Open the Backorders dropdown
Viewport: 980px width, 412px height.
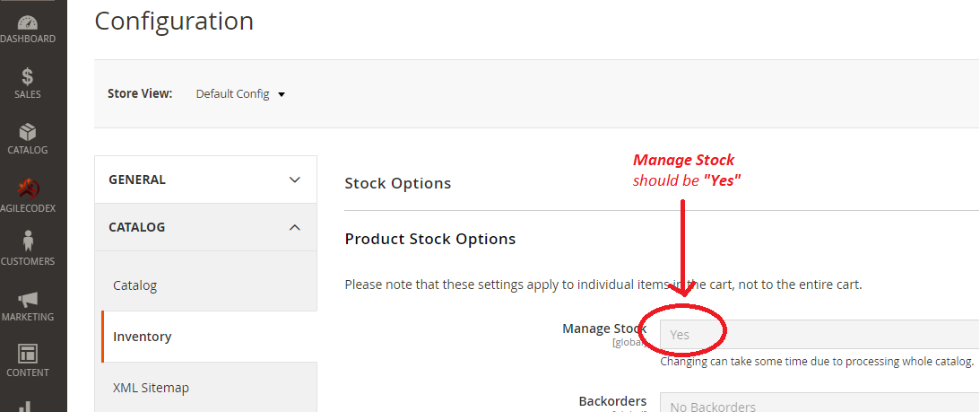point(820,403)
